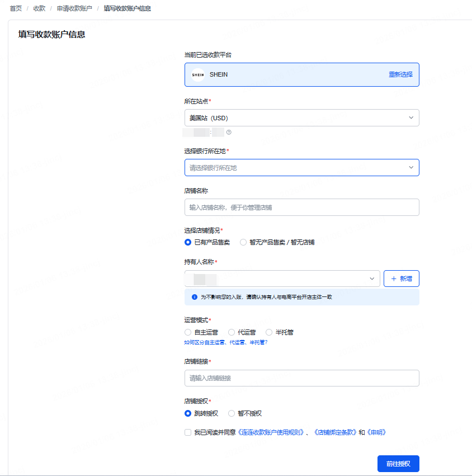This screenshot has height=476, width=472.
Task: Open the 持有人名称 dropdown
Action: (282, 279)
